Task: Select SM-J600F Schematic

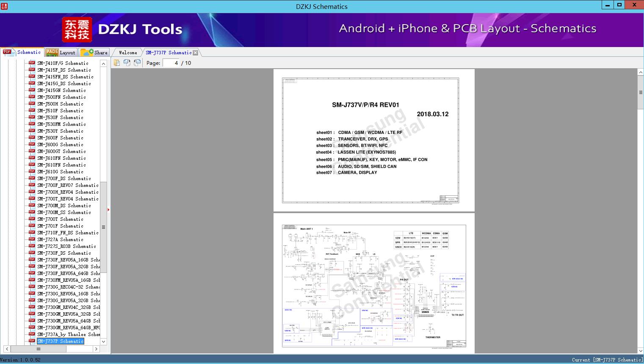Action: [x=60, y=138]
